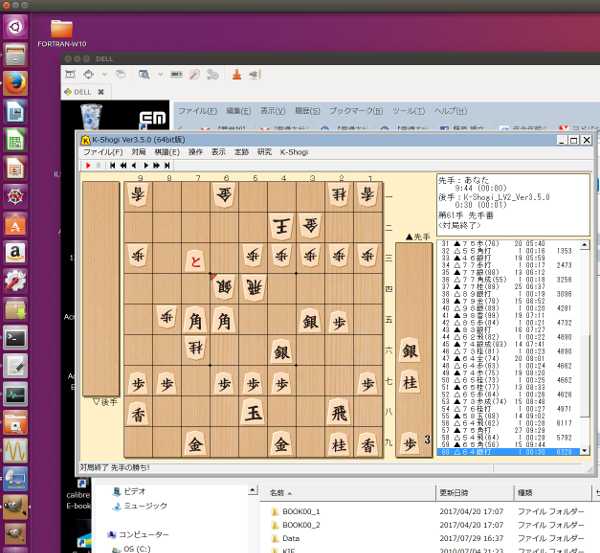The image size is (600, 553).
Task: Select move 36 △77角成(55) in move list
Action: point(508,279)
